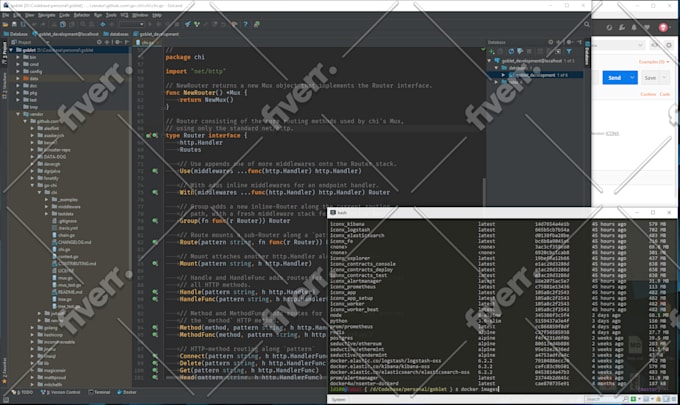The width and height of the screenshot is (680, 405).
Task: Open the Examples dropdown in Postman
Action: 654,62
